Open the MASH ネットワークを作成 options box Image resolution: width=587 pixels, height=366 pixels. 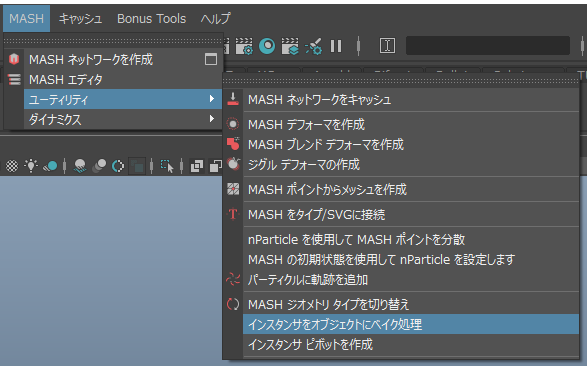pyautogui.click(x=211, y=59)
